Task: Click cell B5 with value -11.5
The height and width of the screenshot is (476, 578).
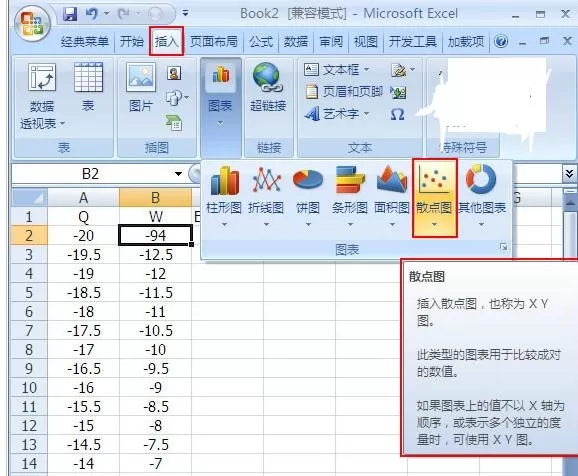Action: tap(155, 292)
